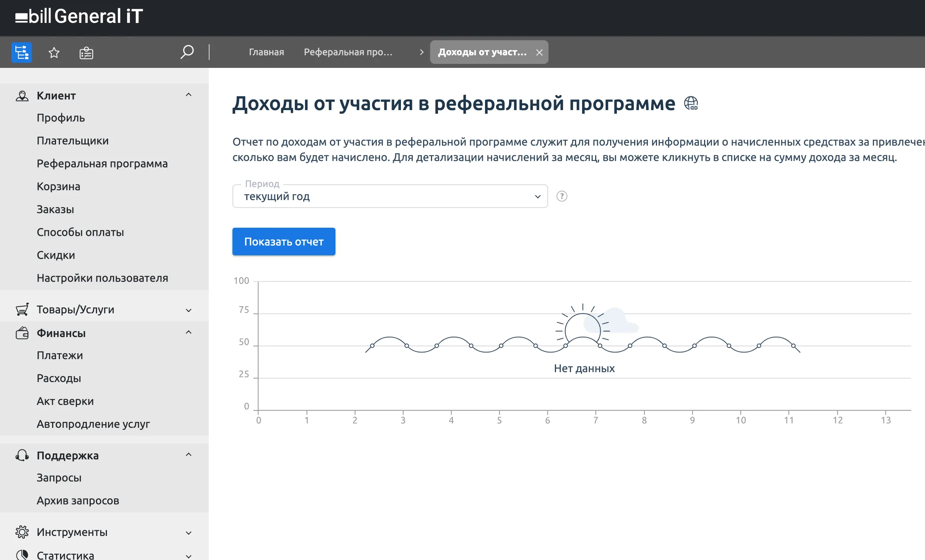The image size is (925, 560).
Task: Close the Доходы от участ... tab
Action: click(x=539, y=52)
